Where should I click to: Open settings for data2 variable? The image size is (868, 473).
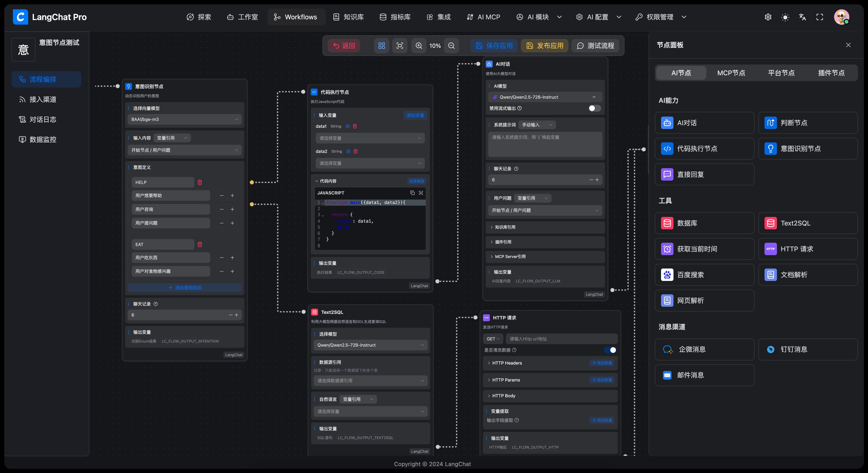348,151
